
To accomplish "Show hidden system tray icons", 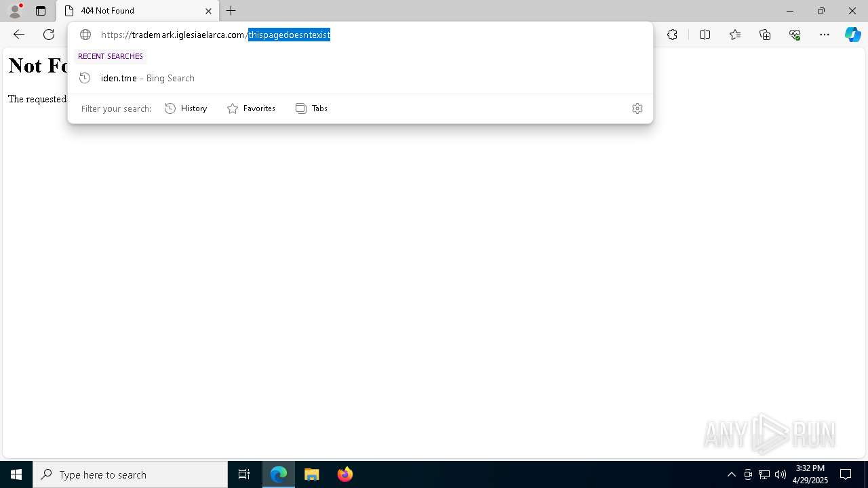I will [731, 474].
